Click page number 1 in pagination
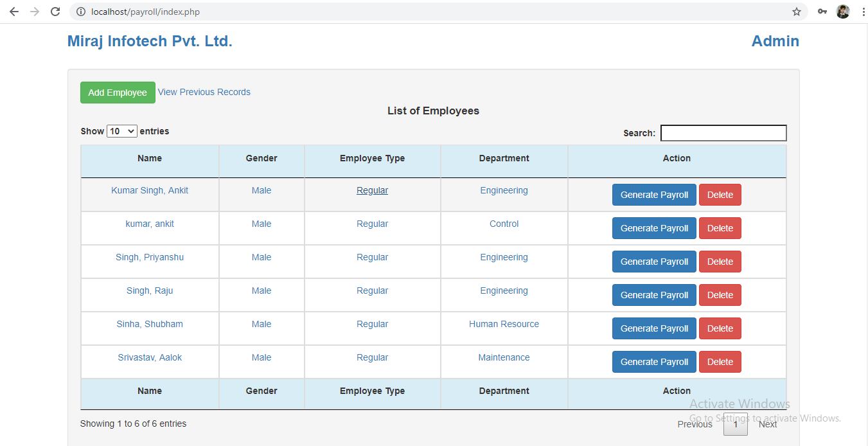This screenshot has height=446, width=868. (735, 424)
